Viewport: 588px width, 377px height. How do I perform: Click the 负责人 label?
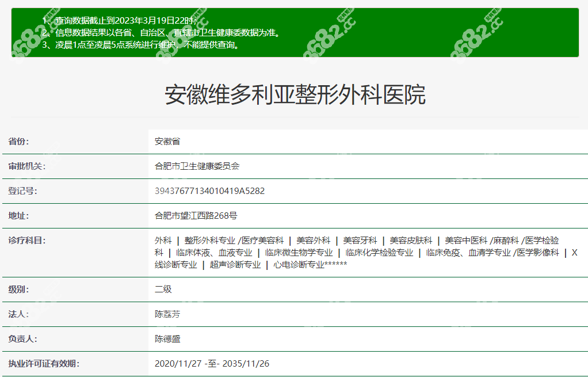click(x=22, y=339)
